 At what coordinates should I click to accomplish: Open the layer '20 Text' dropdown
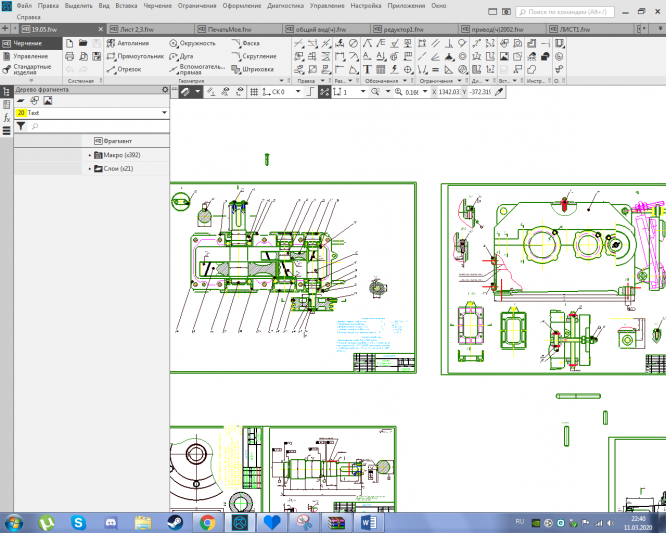click(x=164, y=113)
